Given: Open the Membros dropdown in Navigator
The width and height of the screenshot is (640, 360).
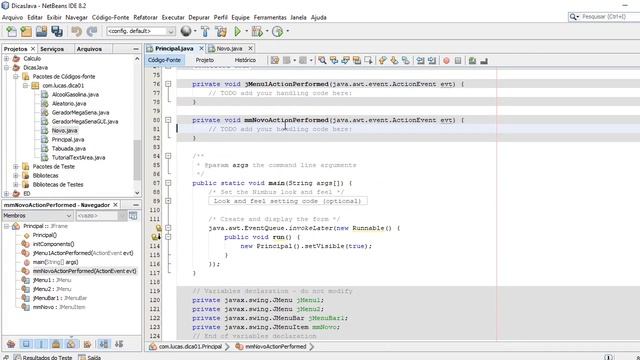Looking at the screenshot, I should coord(38,216).
